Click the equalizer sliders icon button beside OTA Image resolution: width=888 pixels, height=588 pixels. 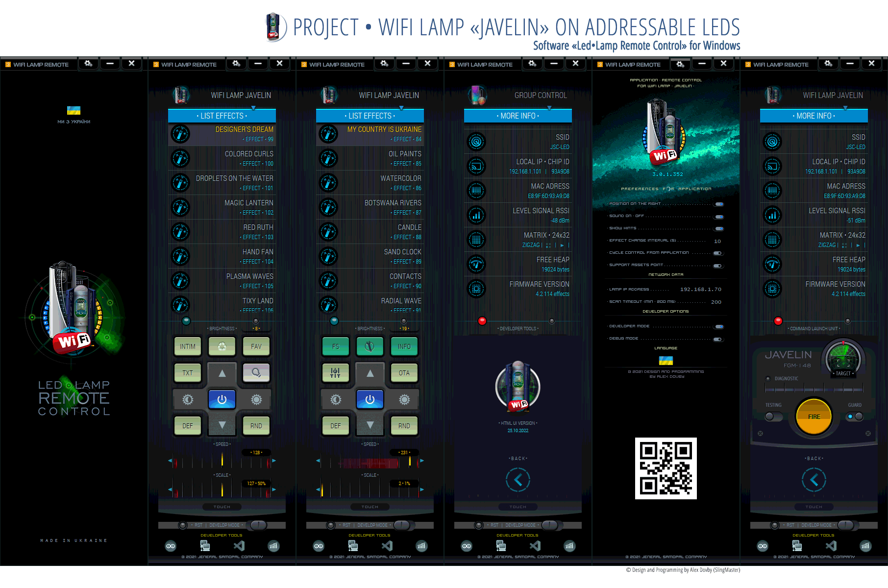click(x=336, y=373)
